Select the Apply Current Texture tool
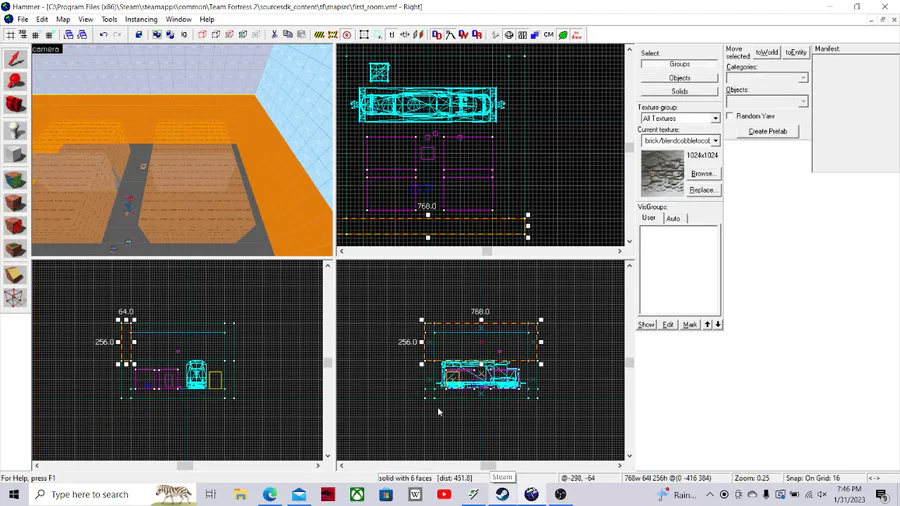Image resolution: width=900 pixels, height=506 pixels. click(x=15, y=203)
